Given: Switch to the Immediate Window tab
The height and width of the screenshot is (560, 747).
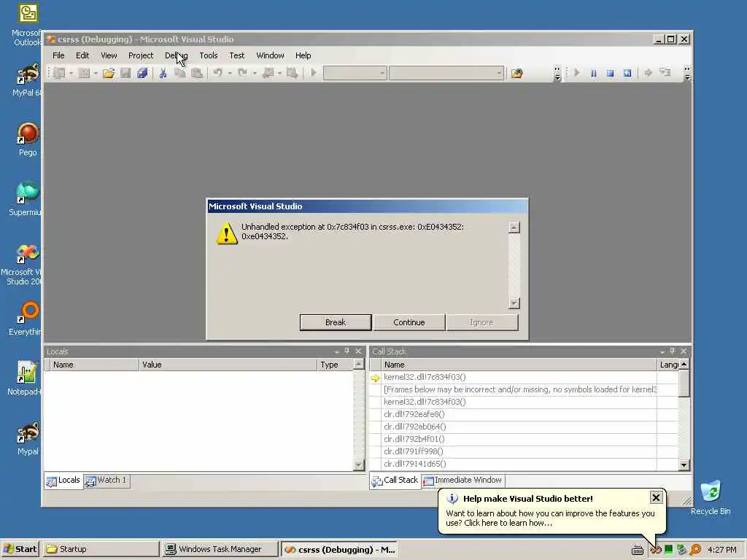Looking at the screenshot, I should click(463, 481).
